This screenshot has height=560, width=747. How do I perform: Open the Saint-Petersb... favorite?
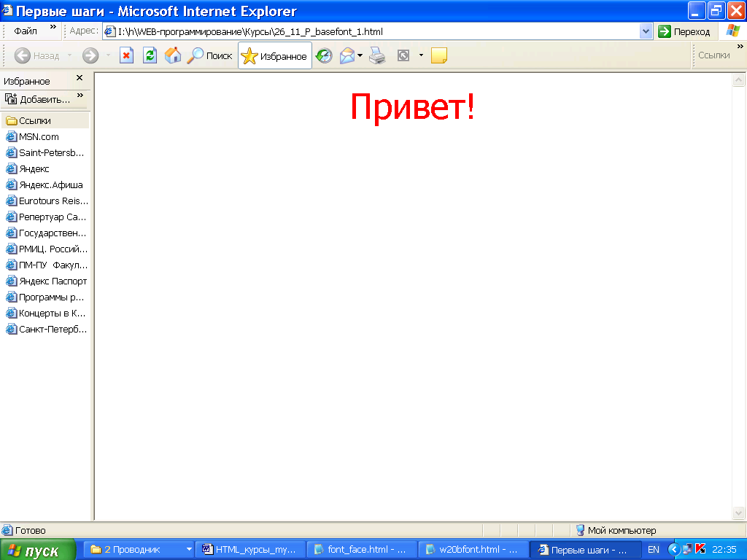[46, 153]
